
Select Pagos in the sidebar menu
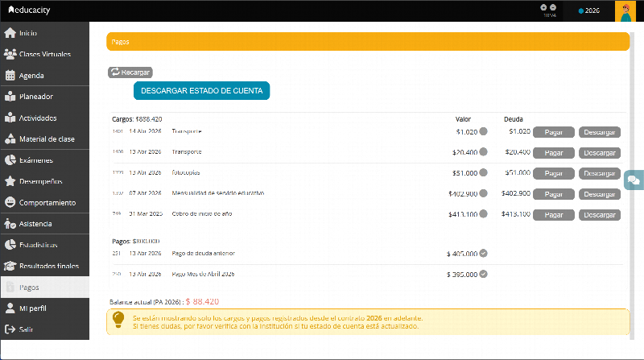[45, 288]
